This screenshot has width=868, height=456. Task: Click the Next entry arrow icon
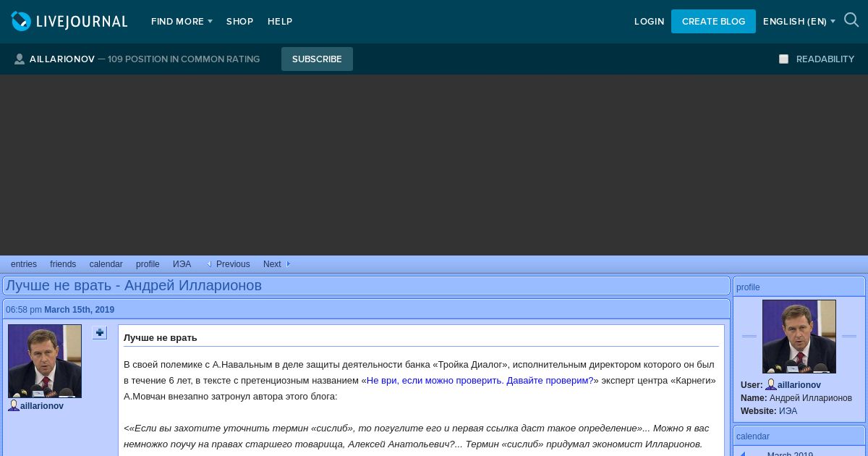click(x=288, y=264)
